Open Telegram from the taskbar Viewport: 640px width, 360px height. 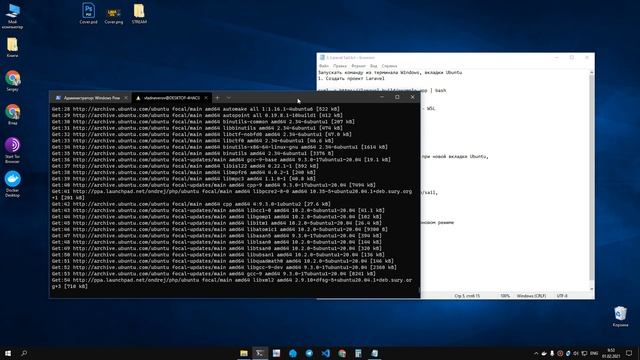click(309, 353)
